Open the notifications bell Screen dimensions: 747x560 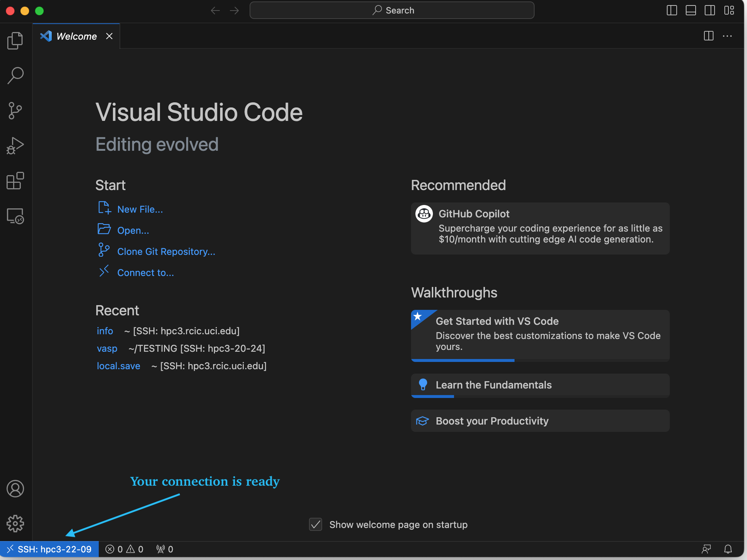click(728, 549)
